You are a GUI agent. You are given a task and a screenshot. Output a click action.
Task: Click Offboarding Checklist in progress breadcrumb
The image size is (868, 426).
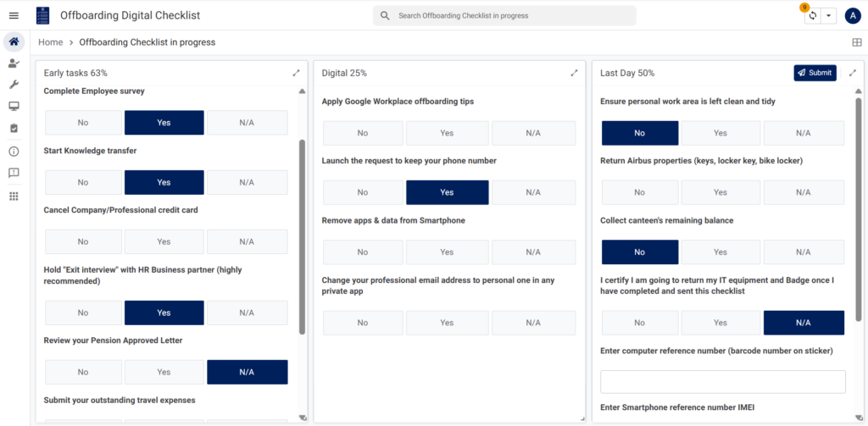tap(147, 42)
